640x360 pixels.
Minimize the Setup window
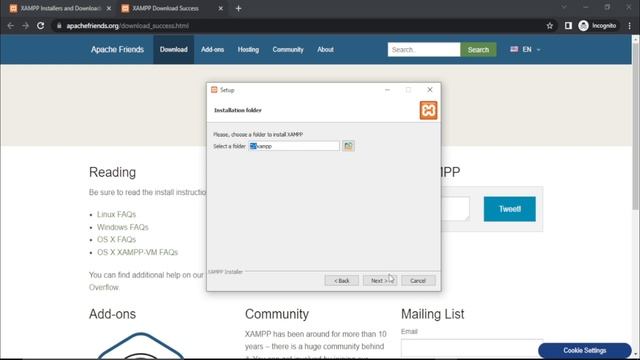pos(387,90)
